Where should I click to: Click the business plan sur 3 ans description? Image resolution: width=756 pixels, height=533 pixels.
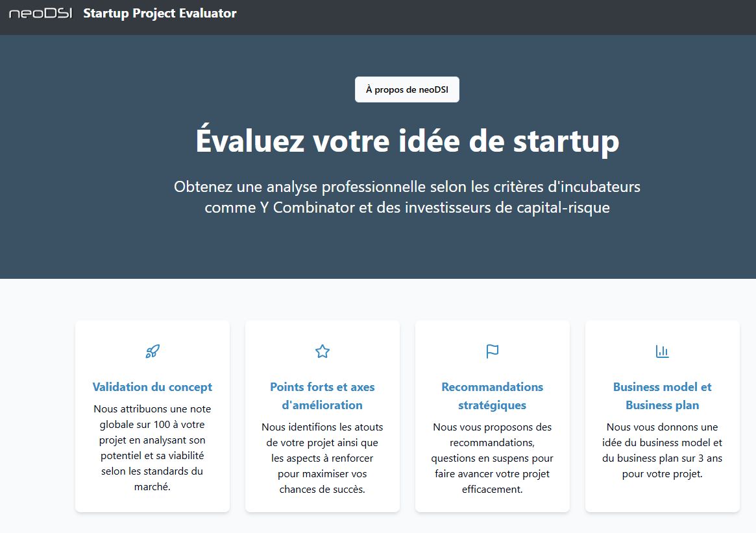click(662, 450)
